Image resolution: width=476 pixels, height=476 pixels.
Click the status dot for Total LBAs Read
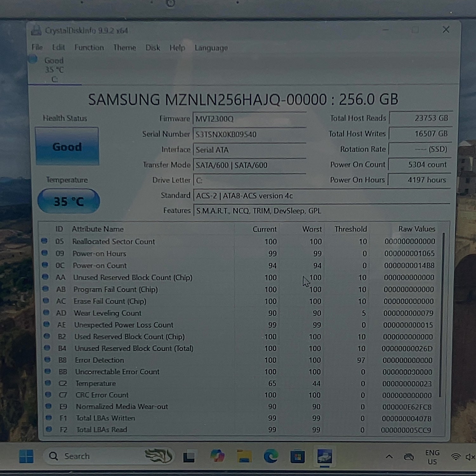[x=49, y=429]
